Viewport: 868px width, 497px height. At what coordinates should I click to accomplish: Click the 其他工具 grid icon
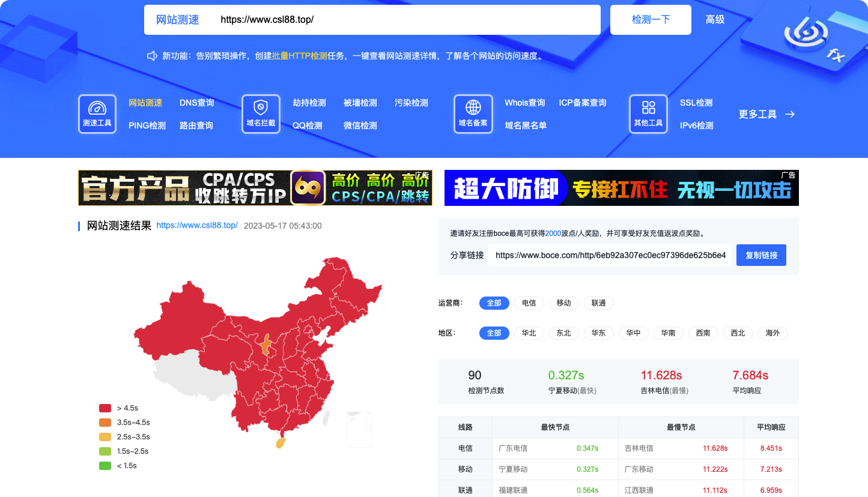648,108
